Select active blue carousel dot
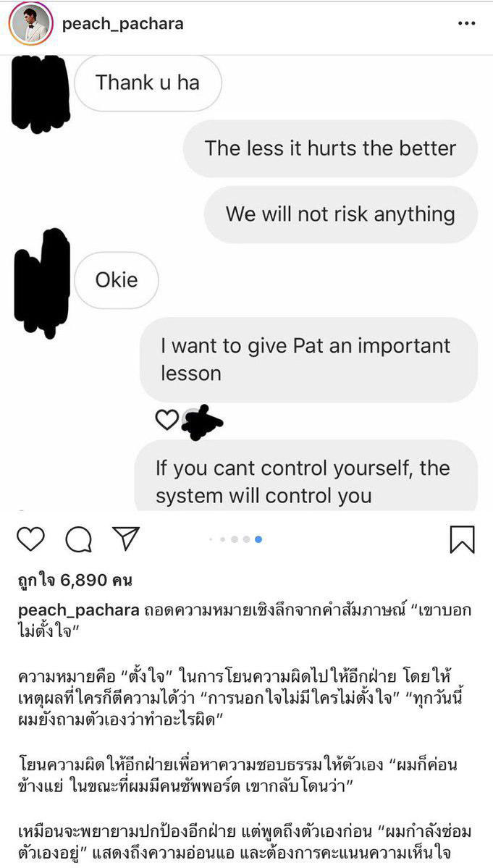 click(x=258, y=539)
